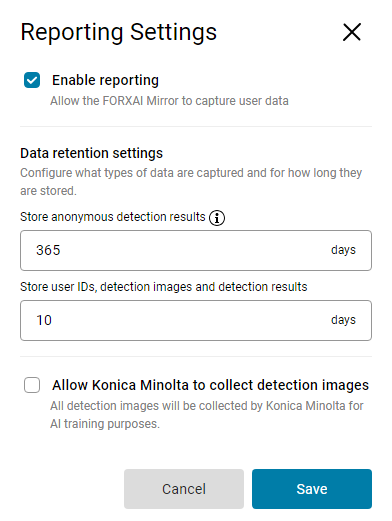Screen dimensions: 392x521
Task: Save the reporting settings
Action: 312,489
